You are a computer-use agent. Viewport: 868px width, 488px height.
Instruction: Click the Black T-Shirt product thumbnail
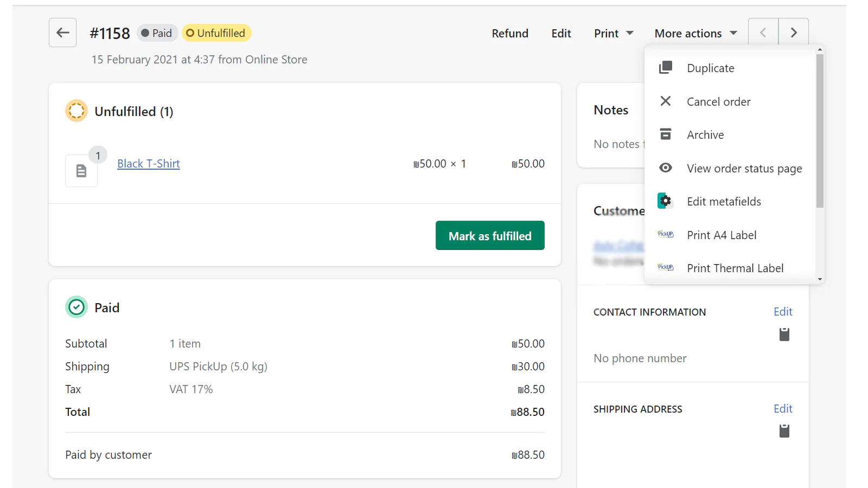click(x=81, y=171)
